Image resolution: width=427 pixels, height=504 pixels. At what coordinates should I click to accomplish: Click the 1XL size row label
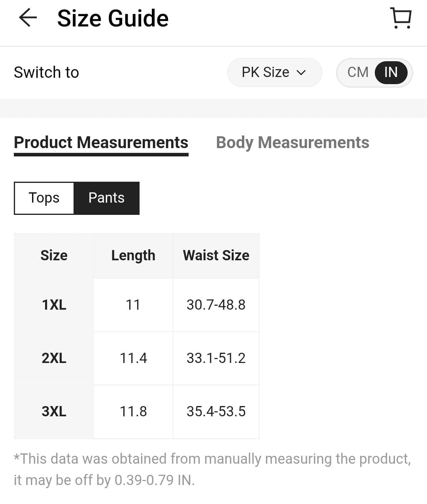54,305
